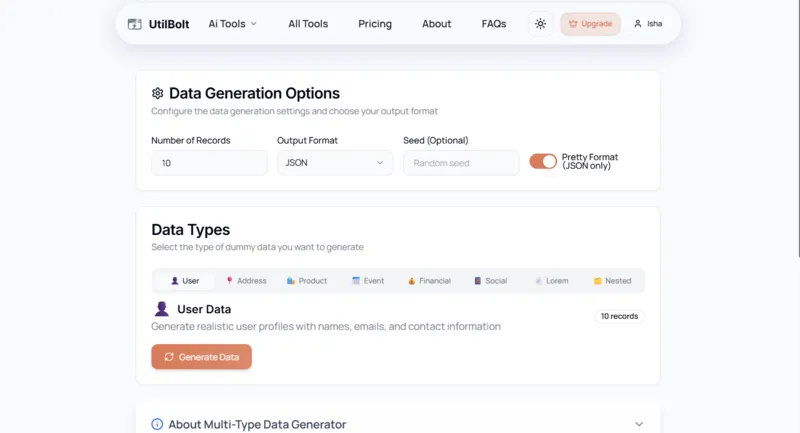Image resolution: width=800 pixels, height=433 pixels.
Task: Click the UtilBolt logo icon
Action: click(135, 24)
